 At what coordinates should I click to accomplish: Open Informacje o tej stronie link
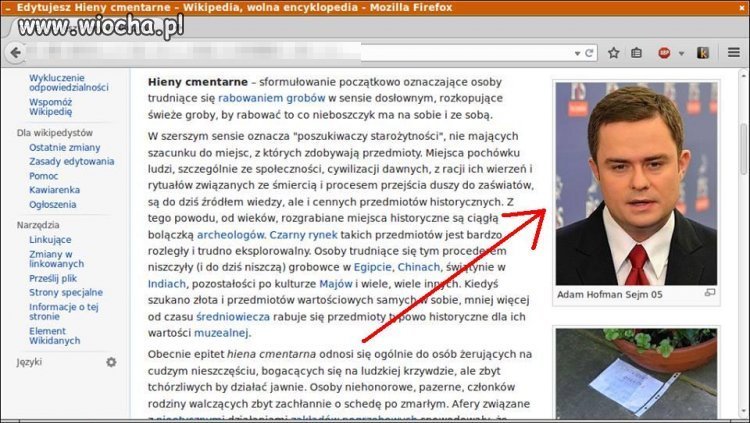63,312
